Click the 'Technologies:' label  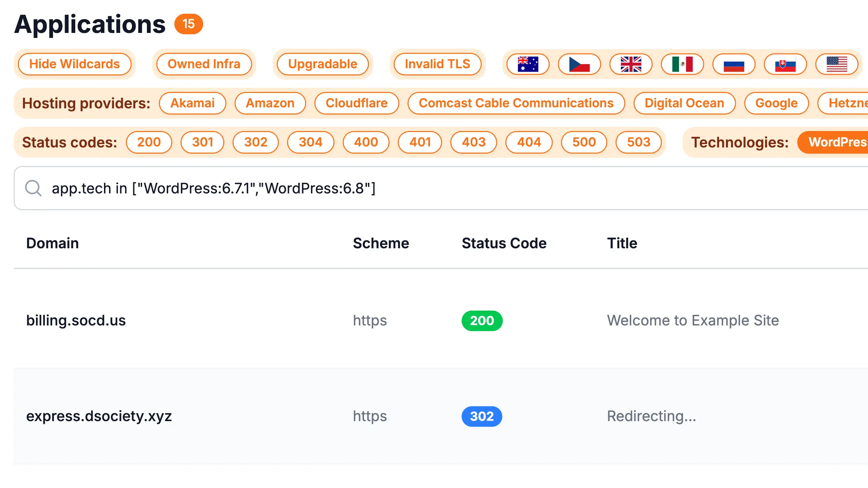[x=740, y=142]
